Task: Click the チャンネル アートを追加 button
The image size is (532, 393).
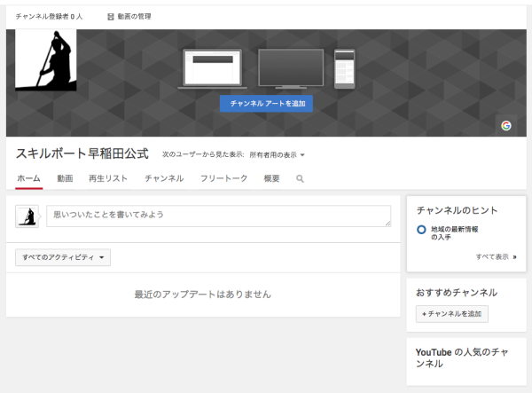Action: coord(266,104)
